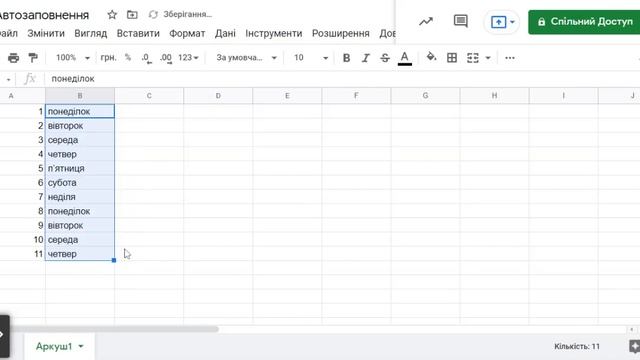The height and width of the screenshot is (360, 640).
Task: Open the borders tool
Action: coord(452,58)
